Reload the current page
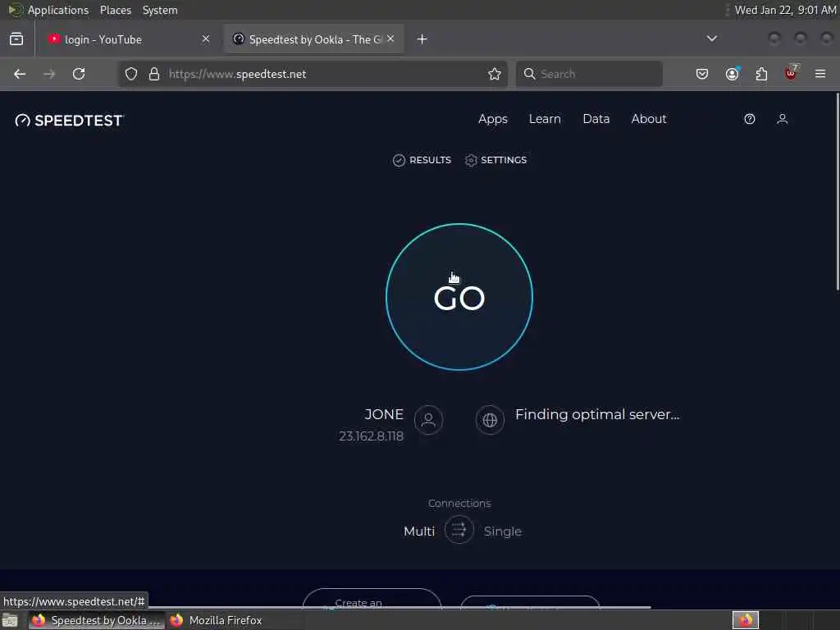The width and height of the screenshot is (840, 630). pos(79,74)
